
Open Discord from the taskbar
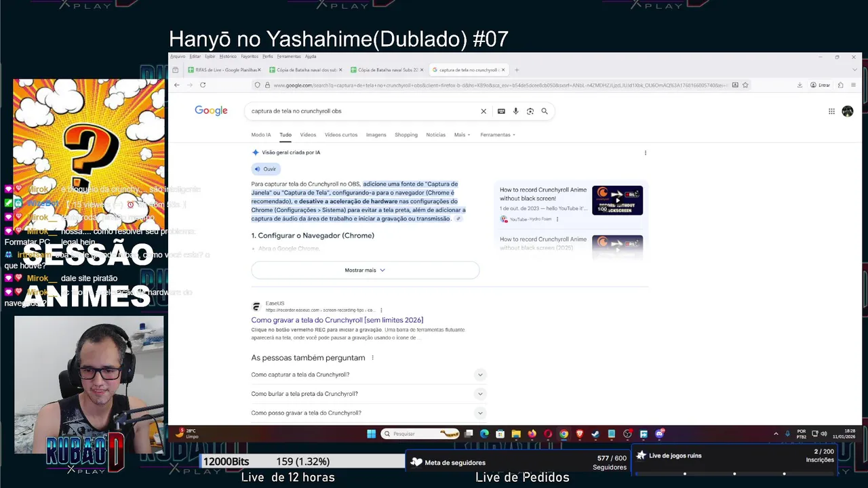click(659, 434)
